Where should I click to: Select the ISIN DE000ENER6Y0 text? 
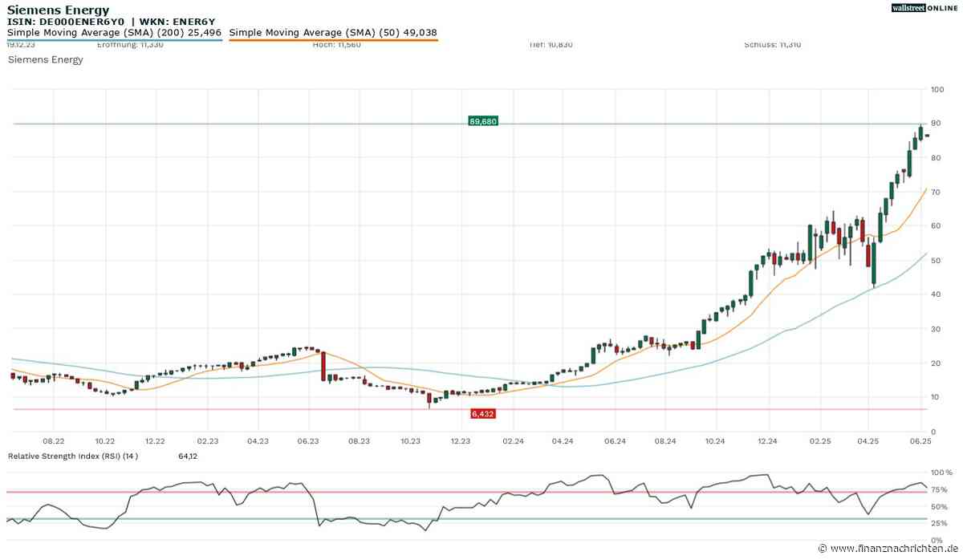66,22
